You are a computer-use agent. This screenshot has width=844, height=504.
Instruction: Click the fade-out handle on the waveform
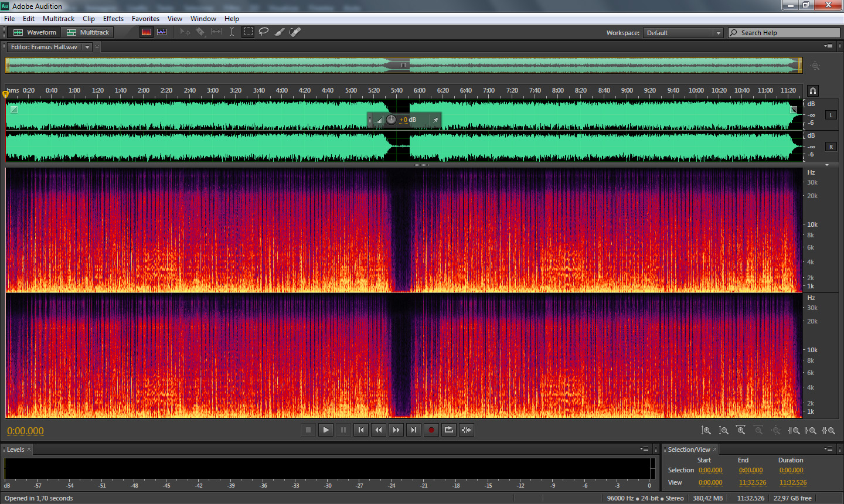tap(794, 110)
